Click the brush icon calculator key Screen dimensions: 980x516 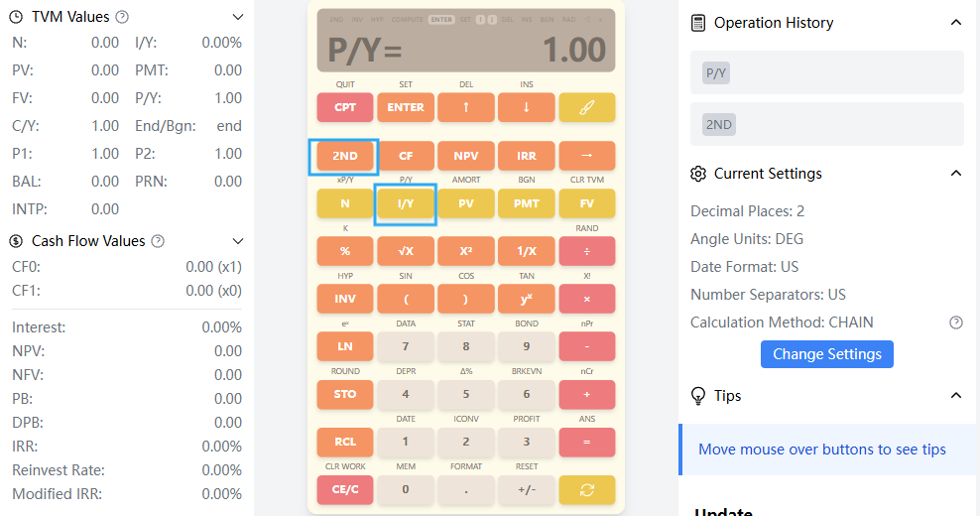pyautogui.click(x=586, y=107)
